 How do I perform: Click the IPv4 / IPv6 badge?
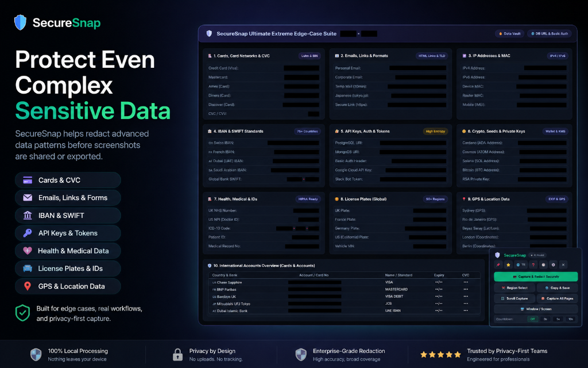click(557, 56)
